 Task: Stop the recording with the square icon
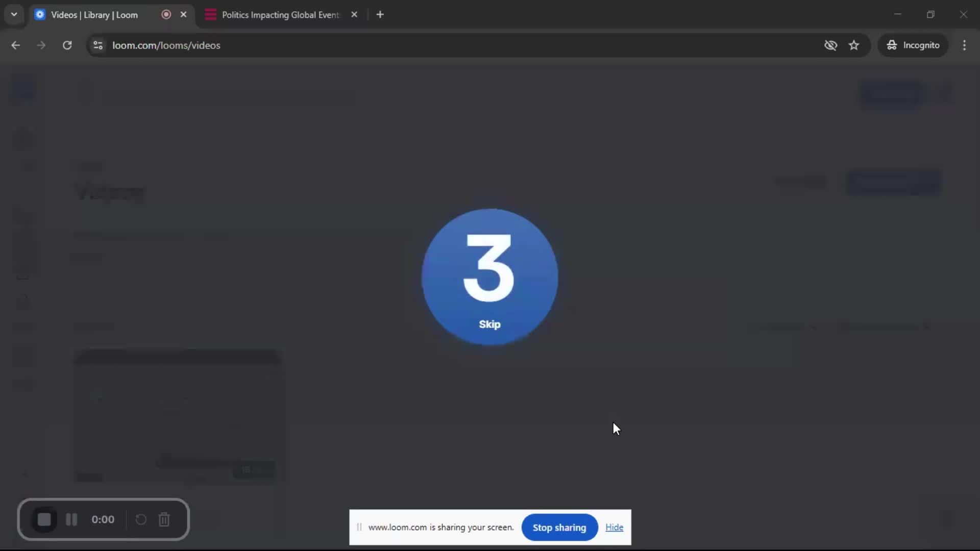(x=44, y=519)
